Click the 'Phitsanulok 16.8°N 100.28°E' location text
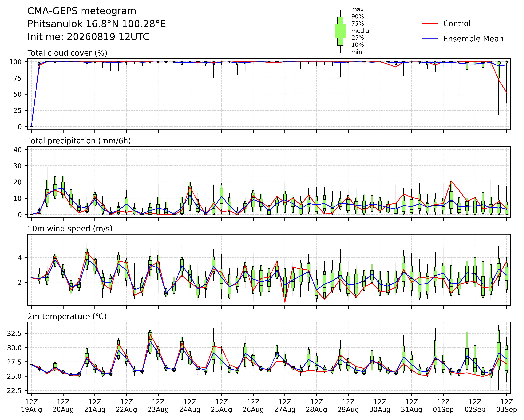524x420 pixels. click(97, 24)
